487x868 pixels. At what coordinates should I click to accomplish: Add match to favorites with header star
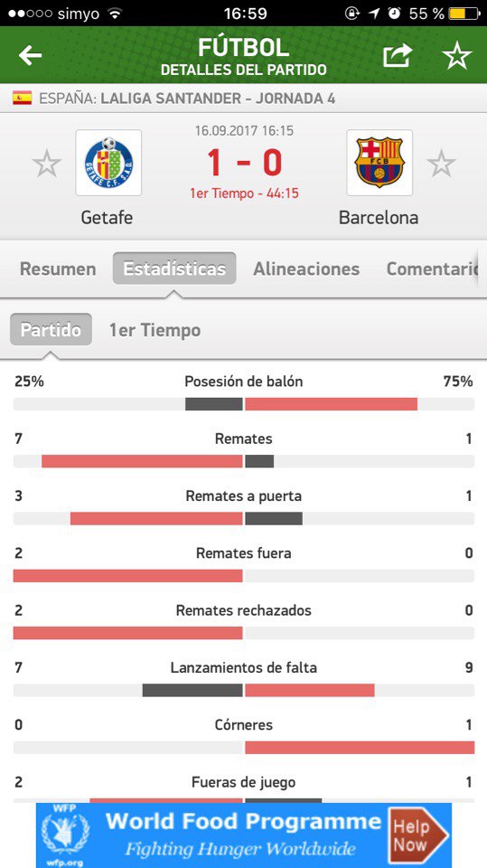[x=456, y=55]
